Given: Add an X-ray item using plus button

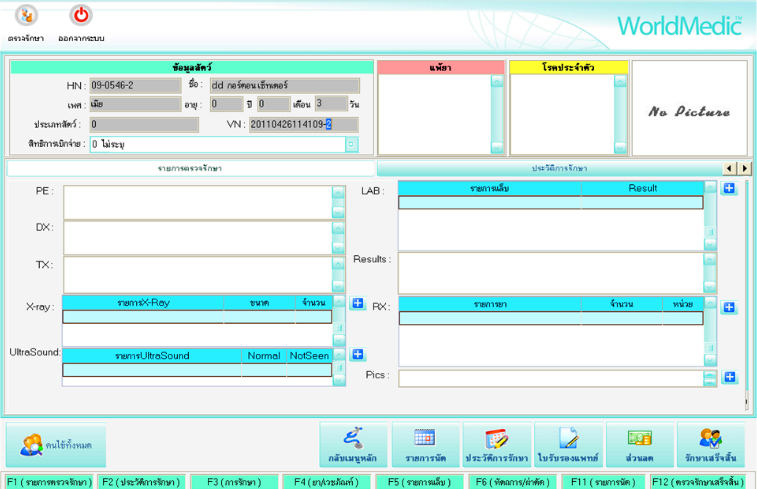Looking at the screenshot, I should pos(357,303).
